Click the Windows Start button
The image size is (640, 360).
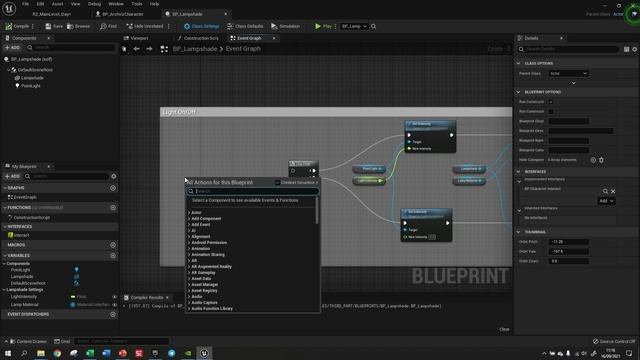(x=8, y=353)
